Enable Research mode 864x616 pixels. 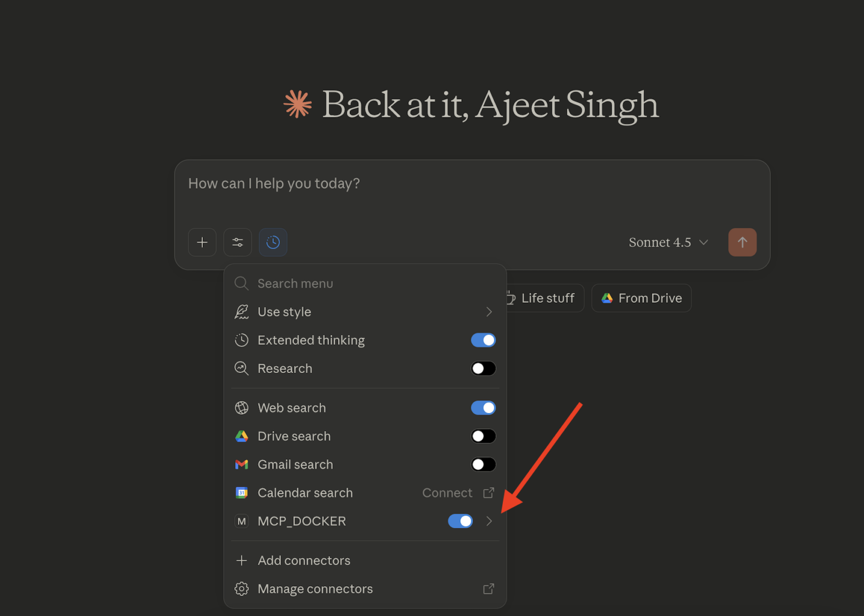[x=483, y=368]
